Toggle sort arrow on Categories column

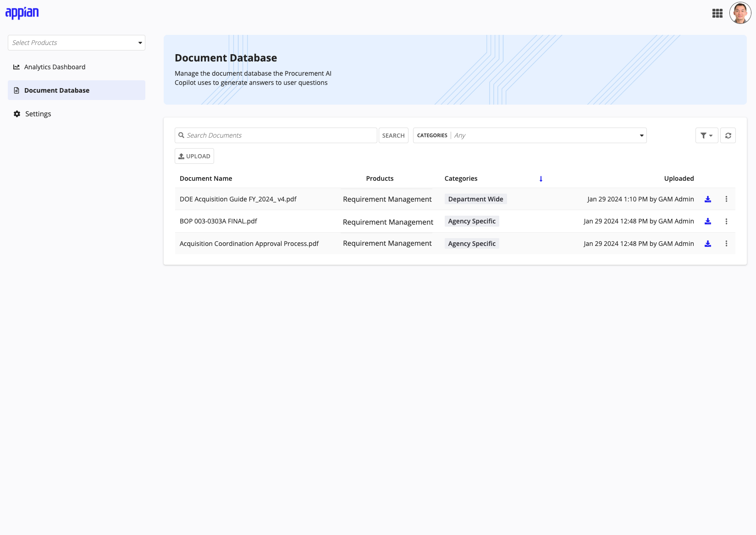[x=541, y=179]
